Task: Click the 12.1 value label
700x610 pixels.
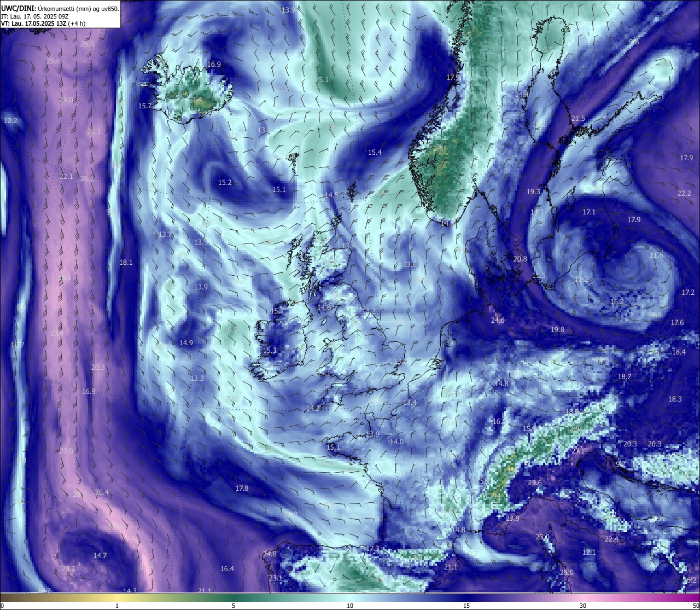Action: coord(589,552)
